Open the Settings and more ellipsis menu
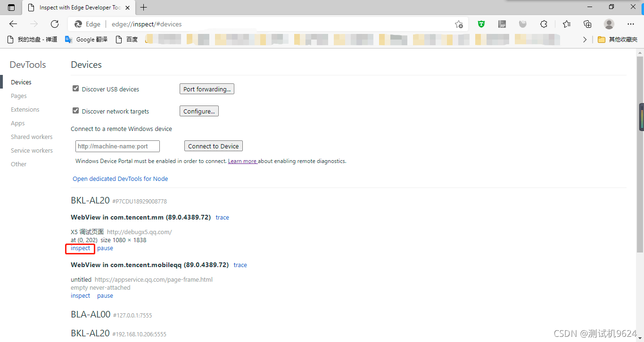This screenshot has height=342, width=644. 631,24
